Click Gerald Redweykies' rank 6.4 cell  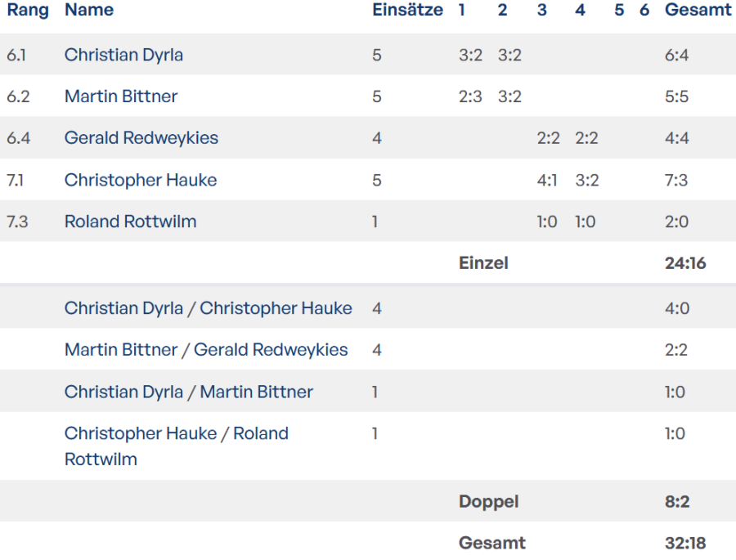[19, 138]
